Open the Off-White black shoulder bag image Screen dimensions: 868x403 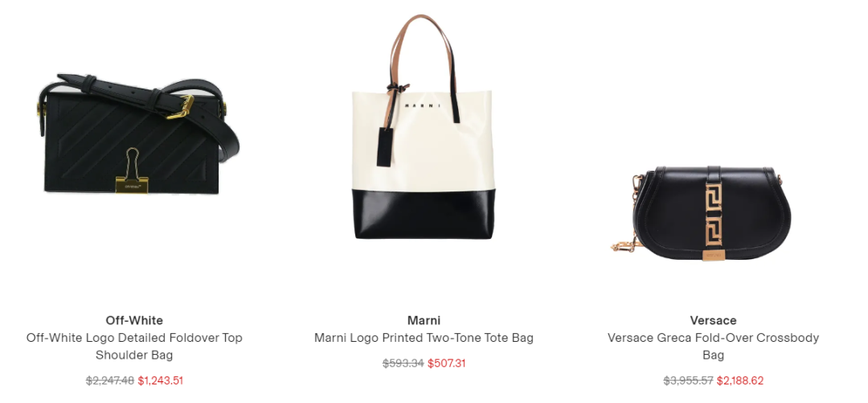pyautogui.click(x=138, y=134)
